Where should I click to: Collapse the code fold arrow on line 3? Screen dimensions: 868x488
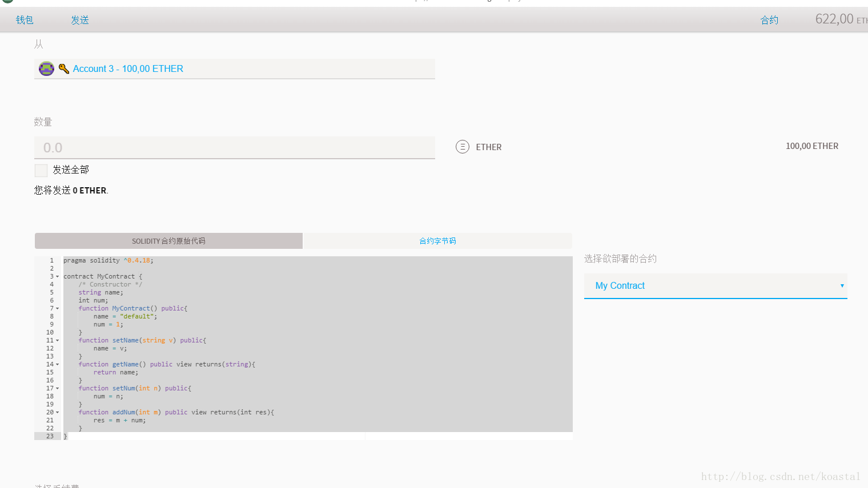(58, 277)
